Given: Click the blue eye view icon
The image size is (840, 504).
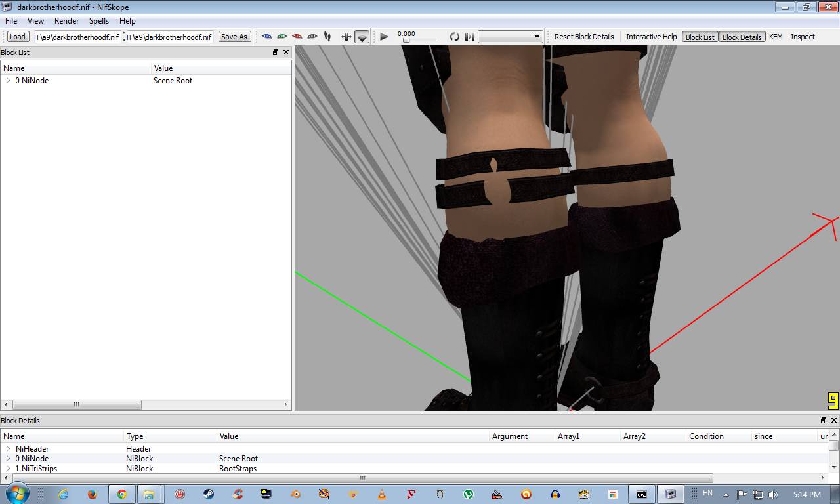Looking at the screenshot, I should pyautogui.click(x=267, y=37).
